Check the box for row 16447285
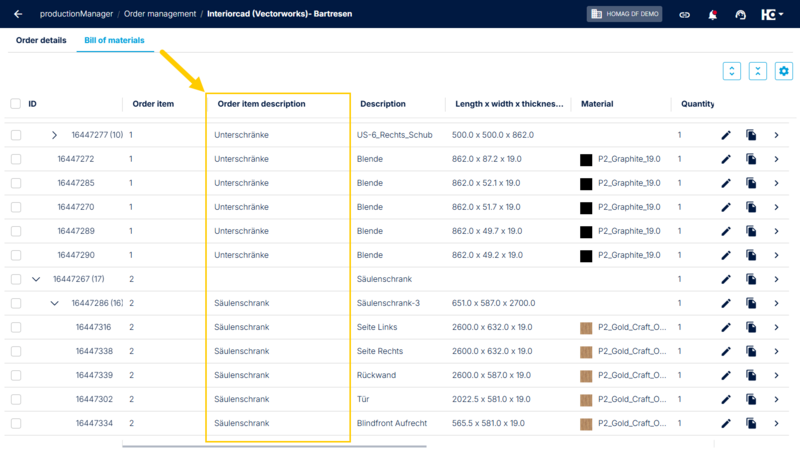 click(x=16, y=183)
